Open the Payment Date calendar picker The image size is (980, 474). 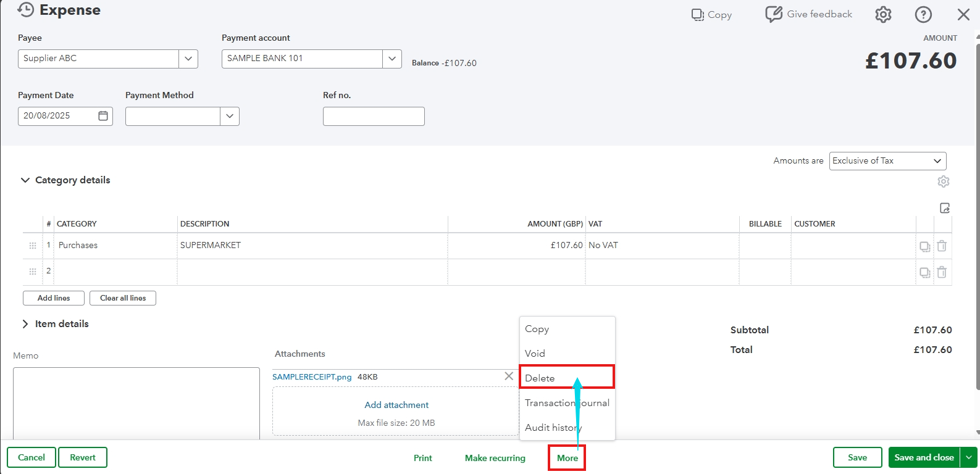pyautogui.click(x=103, y=116)
